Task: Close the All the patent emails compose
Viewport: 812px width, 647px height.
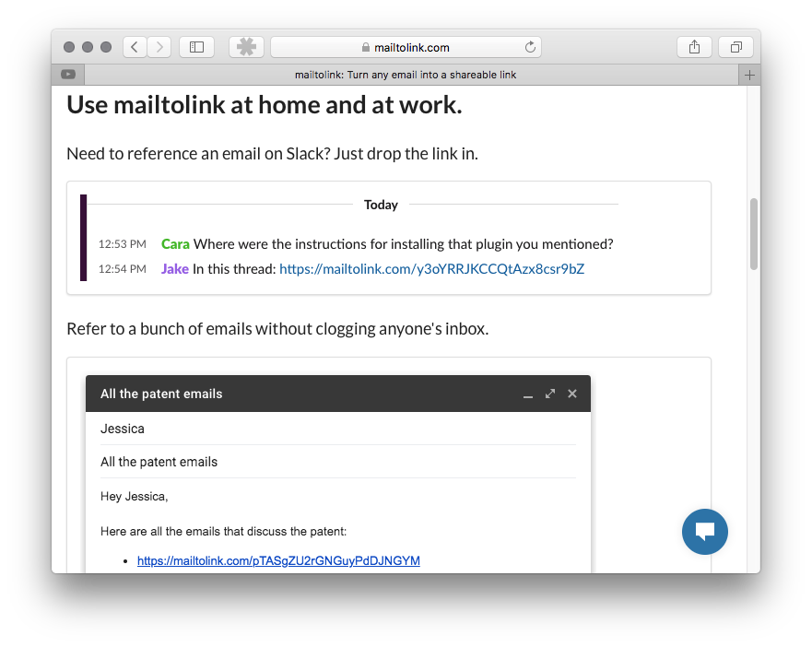Action: [572, 394]
